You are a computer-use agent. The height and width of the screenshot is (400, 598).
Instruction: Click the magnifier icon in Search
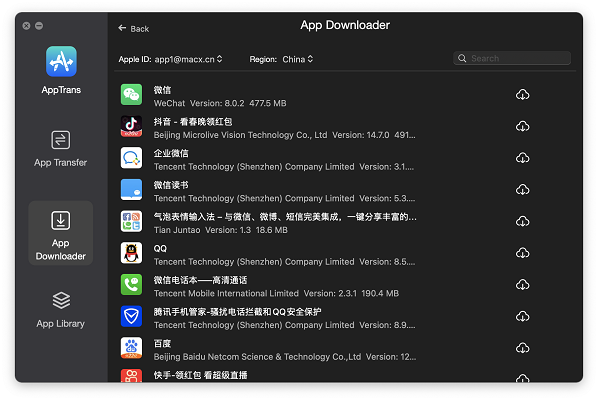[462, 58]
